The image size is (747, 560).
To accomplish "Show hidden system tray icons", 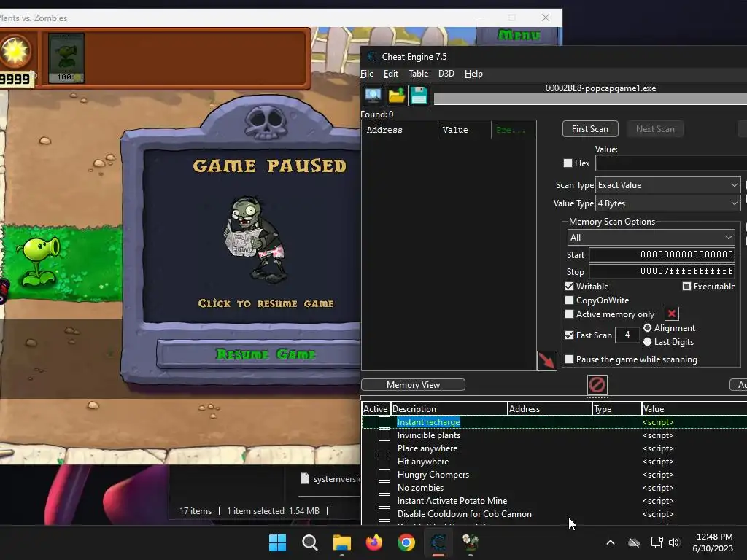I will (x=611, y=542).
